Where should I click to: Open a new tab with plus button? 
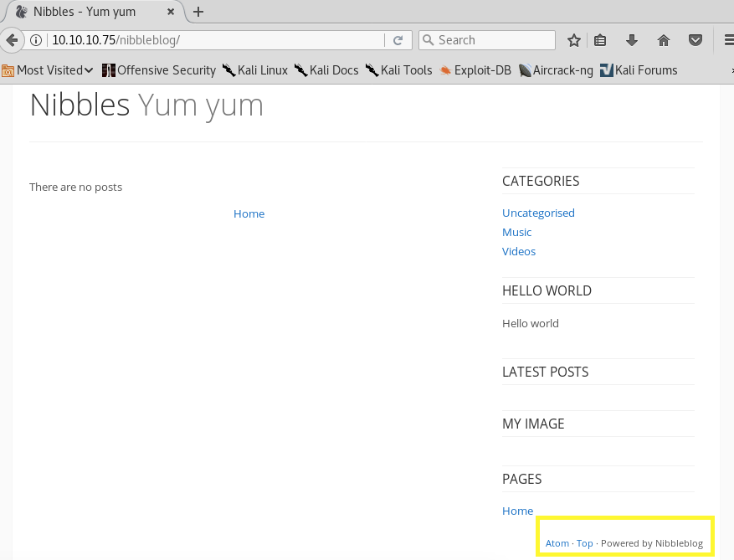pyautogui.click(x=198, y=12)
